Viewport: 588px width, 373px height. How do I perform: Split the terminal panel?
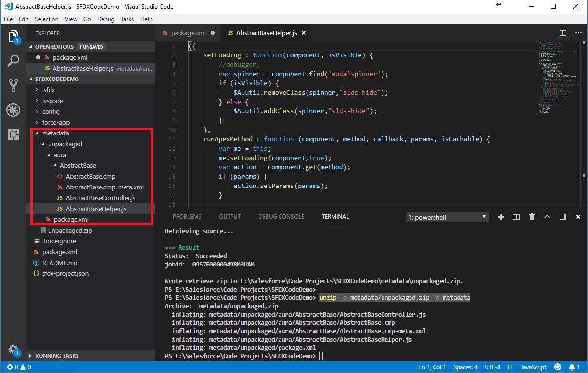516,217
